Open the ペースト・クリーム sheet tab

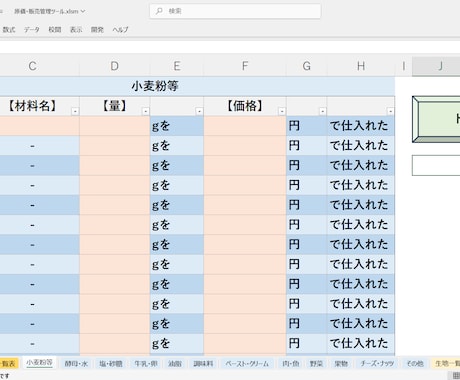247,364
